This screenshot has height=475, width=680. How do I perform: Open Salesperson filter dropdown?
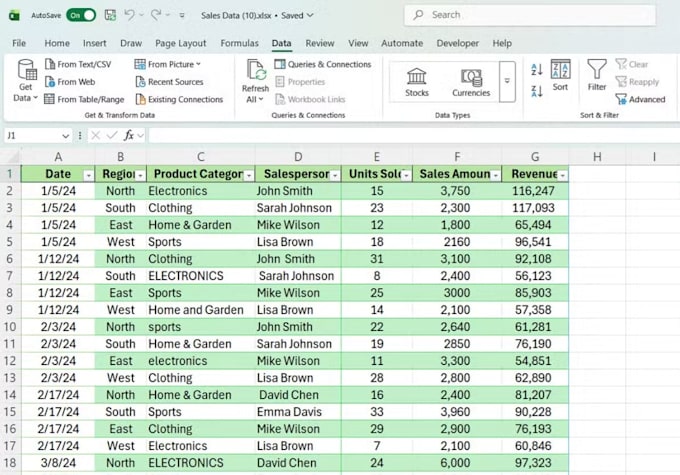(x=335, y=175)
